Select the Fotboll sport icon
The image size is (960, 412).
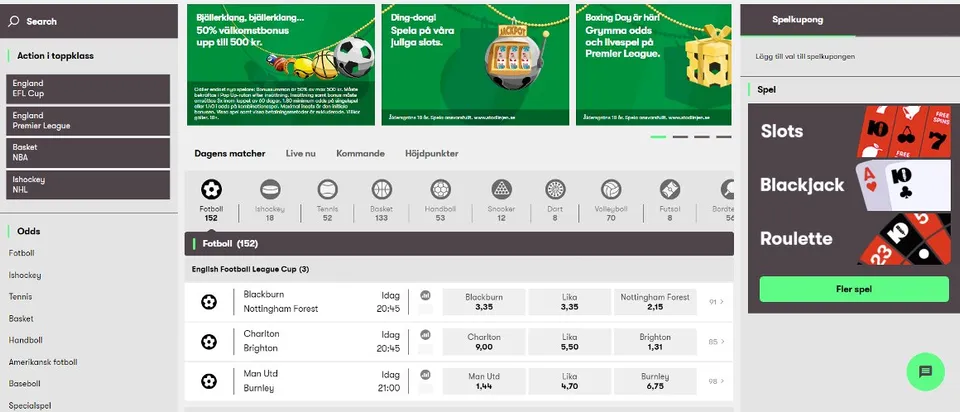[x=211, y=190]
